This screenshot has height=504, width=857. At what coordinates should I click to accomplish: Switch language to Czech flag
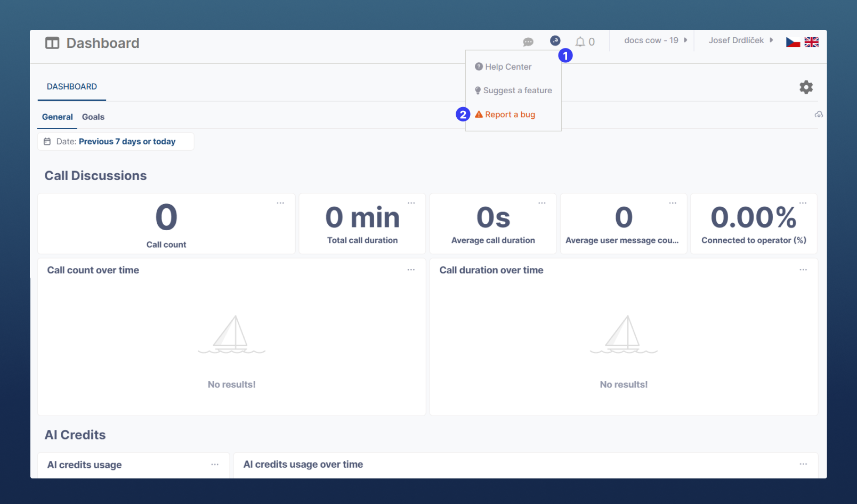793,42
